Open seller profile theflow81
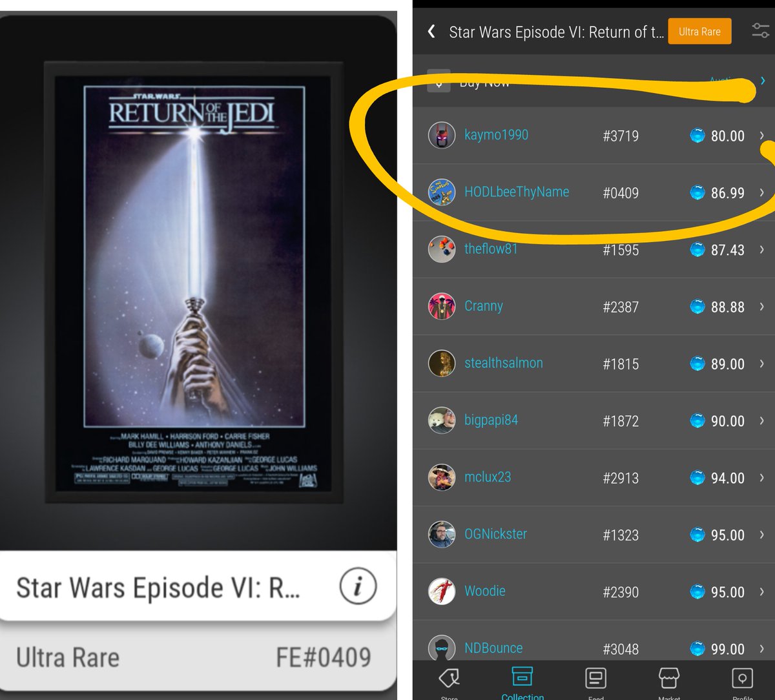 pos(491,249)
